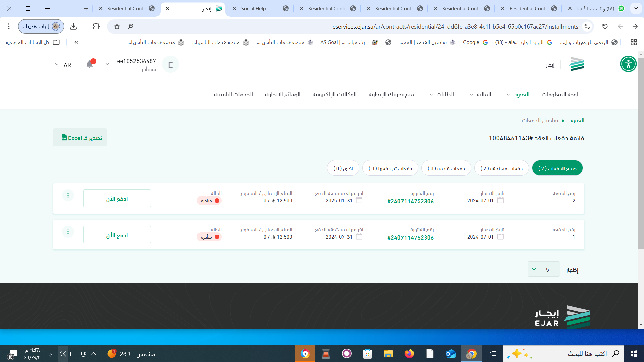Reload the page with refresh icon
Screen dimensions: 644x362
[605, 26]
